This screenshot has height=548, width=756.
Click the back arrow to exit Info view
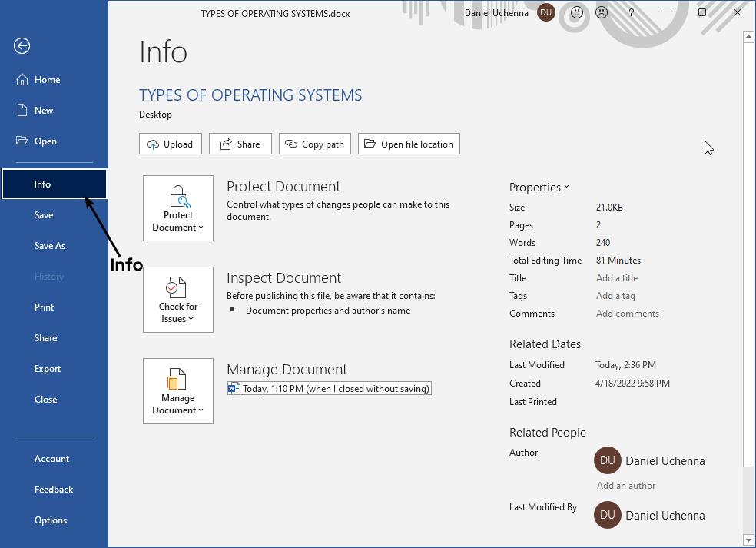click(x=22, y=46)
